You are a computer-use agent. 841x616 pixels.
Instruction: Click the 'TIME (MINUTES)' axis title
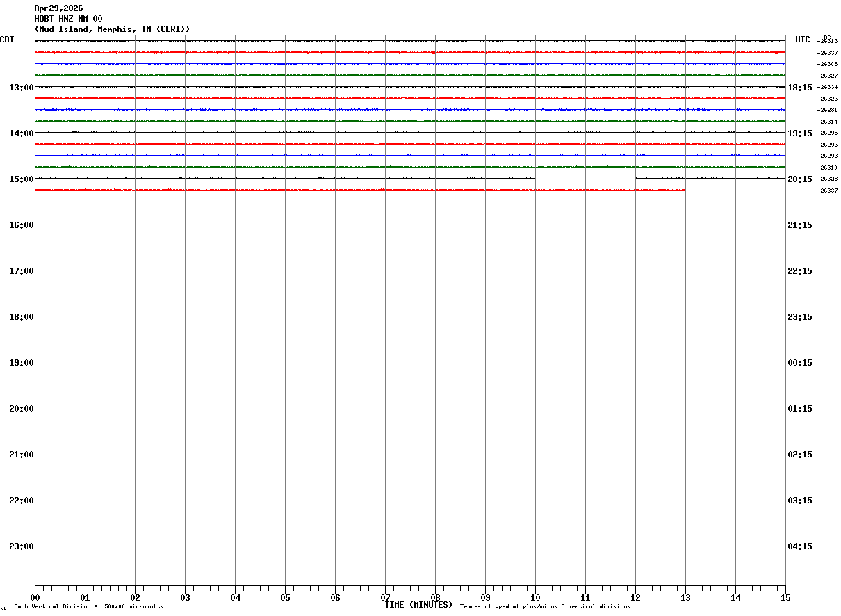tap(418, 605)
